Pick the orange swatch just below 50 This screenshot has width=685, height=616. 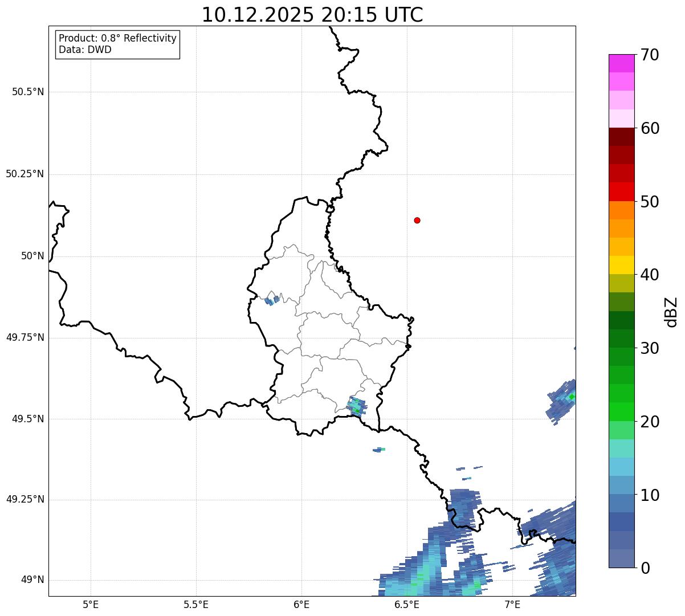tap(621, 210)
